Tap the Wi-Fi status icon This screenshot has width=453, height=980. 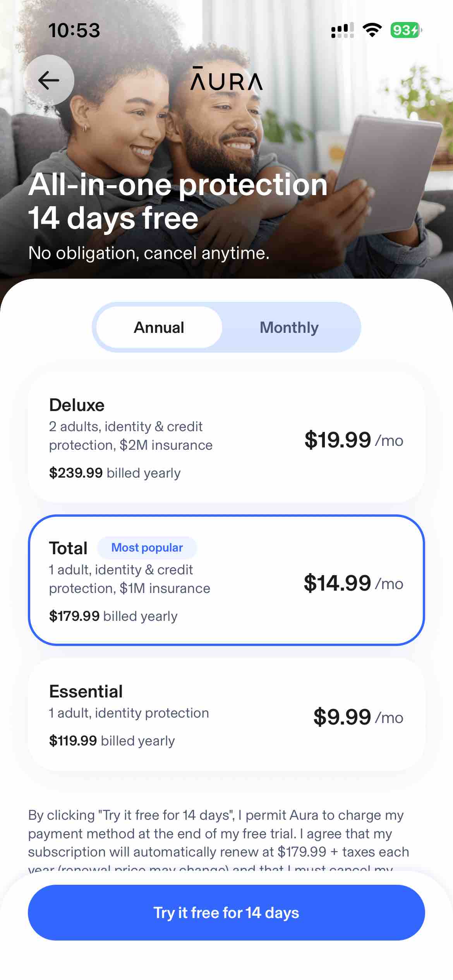372,30
